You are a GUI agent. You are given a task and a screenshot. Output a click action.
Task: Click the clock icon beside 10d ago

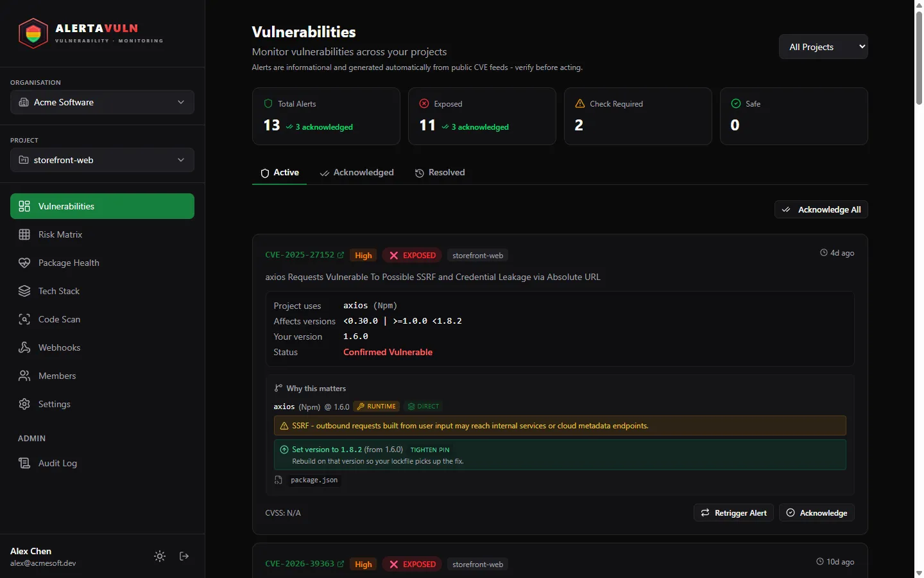pos(820,561)
